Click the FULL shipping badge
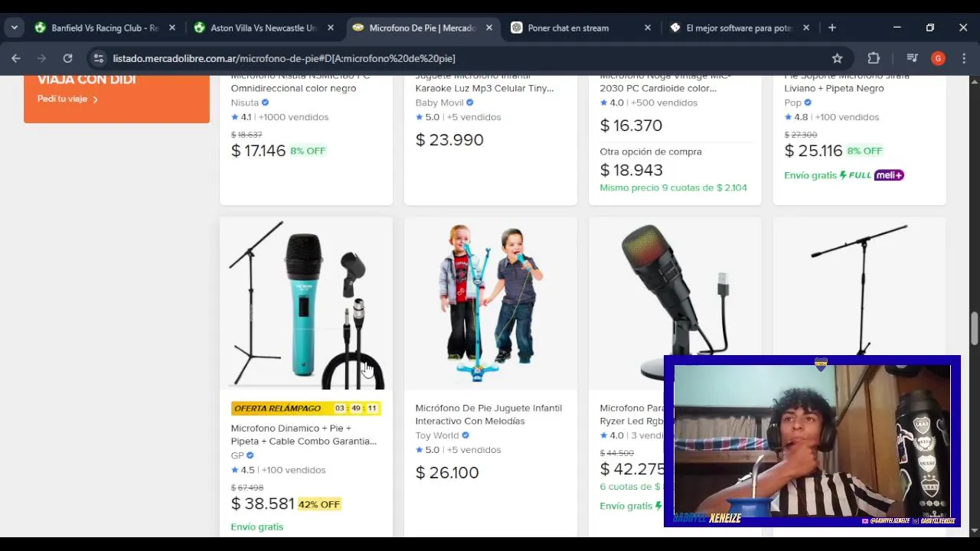 click(x=855, y=175)
